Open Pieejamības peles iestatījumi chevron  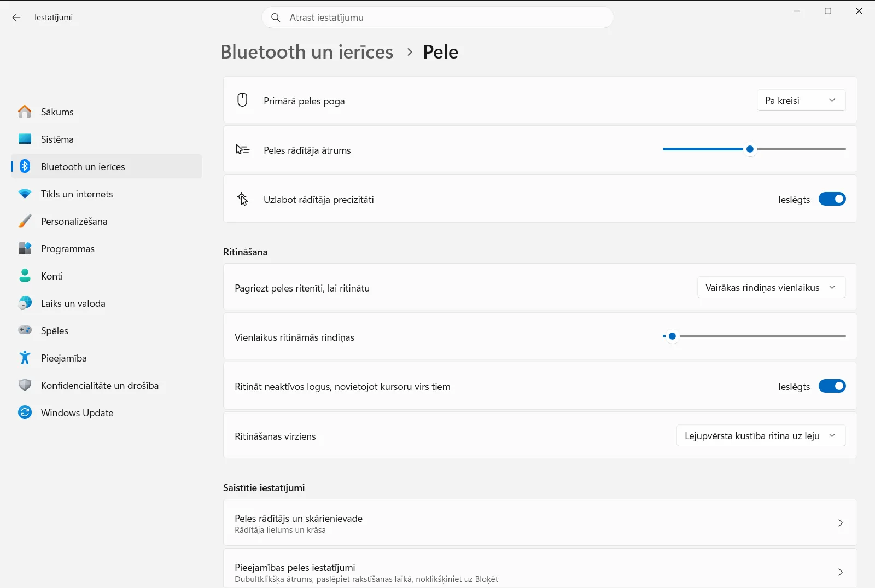pyautogui.click(x=841, y=572)
